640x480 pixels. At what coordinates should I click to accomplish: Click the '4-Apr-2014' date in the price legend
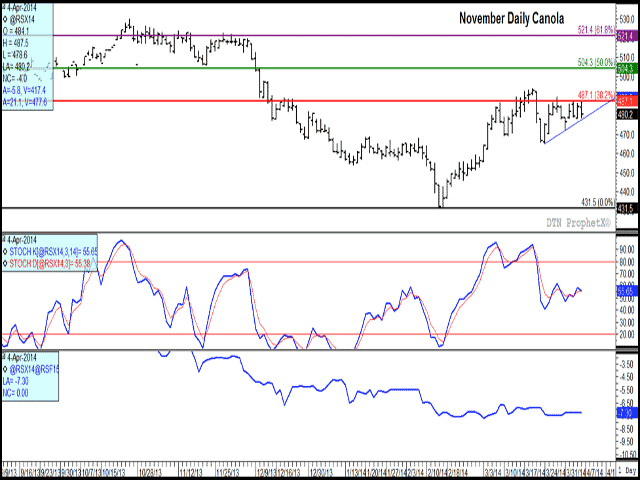[x=20, y=7]
